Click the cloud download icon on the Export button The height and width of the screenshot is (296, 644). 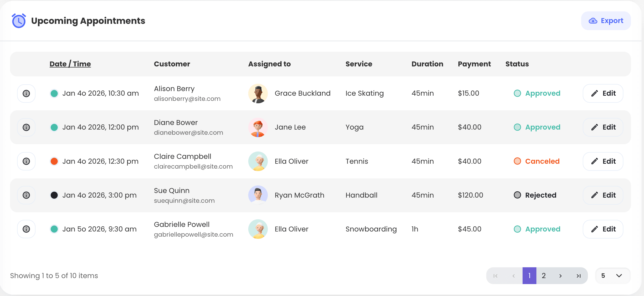coord(593,21)
